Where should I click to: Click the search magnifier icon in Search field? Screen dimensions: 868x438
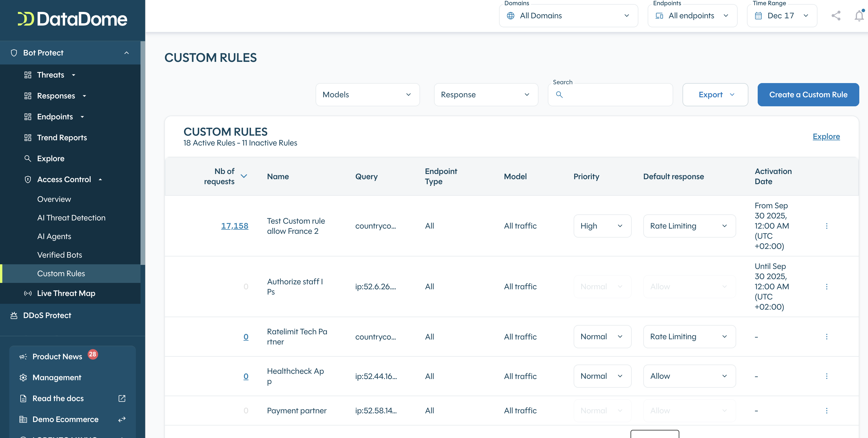coord(559,95)
